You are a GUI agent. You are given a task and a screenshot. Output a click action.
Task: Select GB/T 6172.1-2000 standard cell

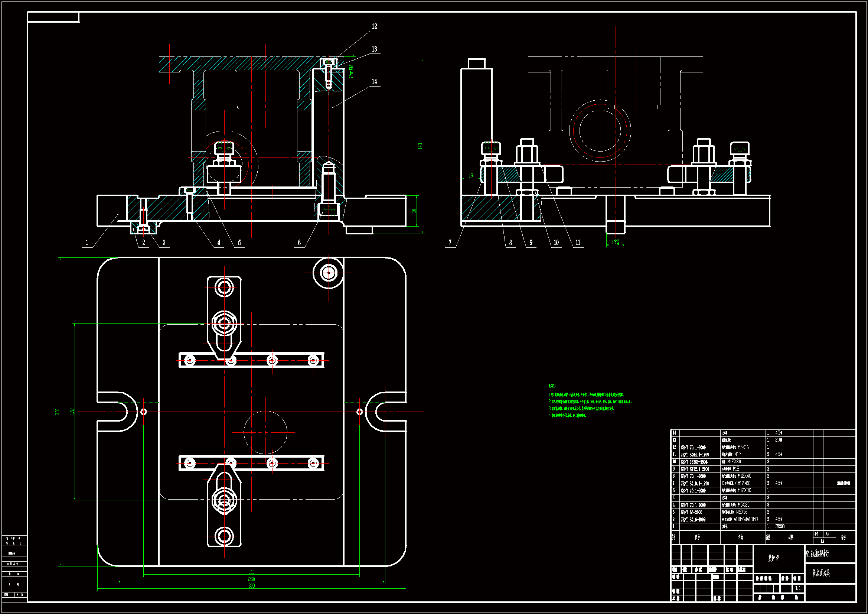pyautogui.click(x=695, y=469)
